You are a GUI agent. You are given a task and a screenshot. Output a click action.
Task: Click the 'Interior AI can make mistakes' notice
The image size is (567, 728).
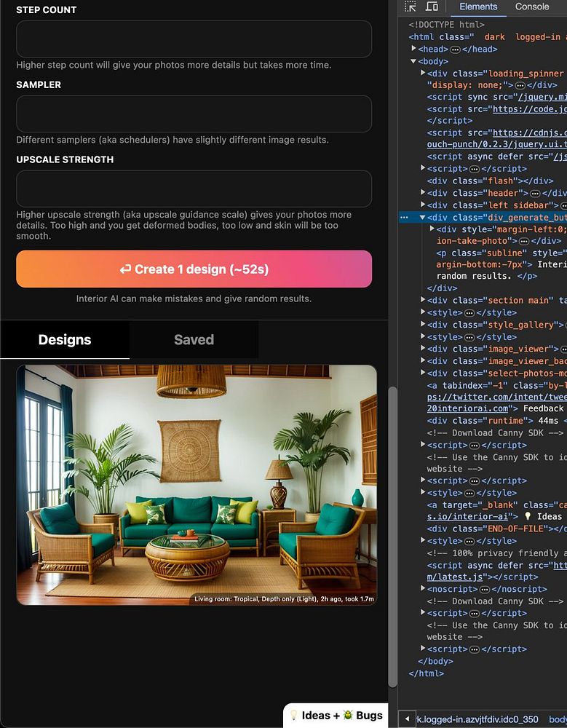pos(194,299)
